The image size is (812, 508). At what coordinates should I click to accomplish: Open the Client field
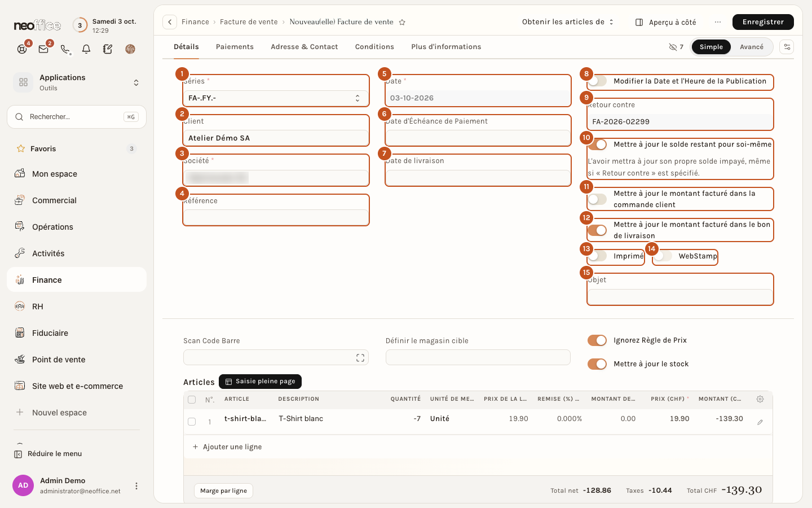[276, 138]
